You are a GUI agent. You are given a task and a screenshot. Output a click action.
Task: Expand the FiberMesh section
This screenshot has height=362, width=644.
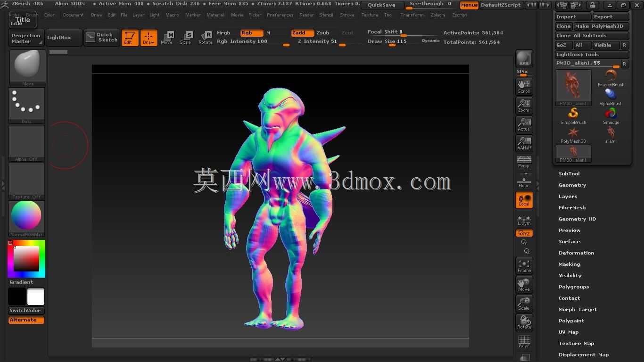pos(572,208)
